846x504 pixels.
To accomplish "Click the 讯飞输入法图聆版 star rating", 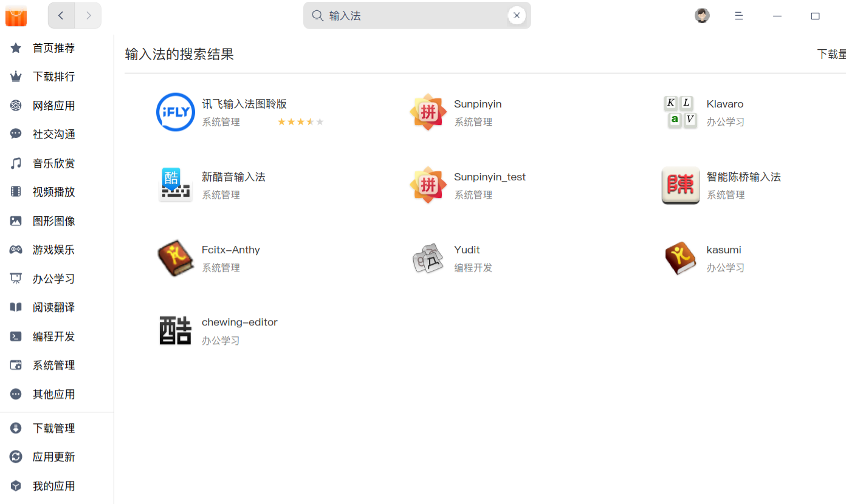I will click(301, 122).
